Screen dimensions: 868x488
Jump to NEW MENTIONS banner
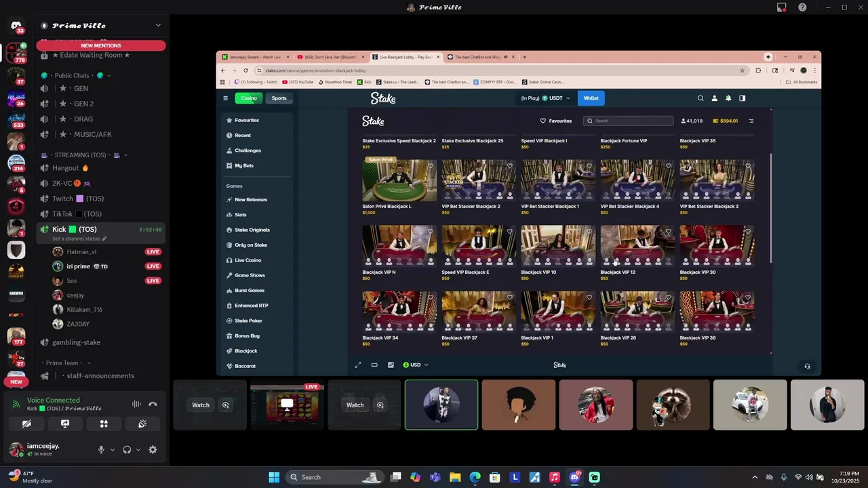point(101,45)
